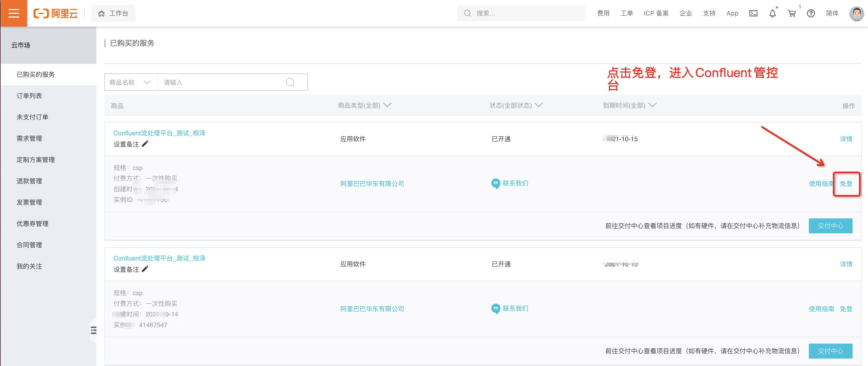Open the 商品类型(全部) filter dropdown
Screen dimensions: 868x366
(364, 105)
